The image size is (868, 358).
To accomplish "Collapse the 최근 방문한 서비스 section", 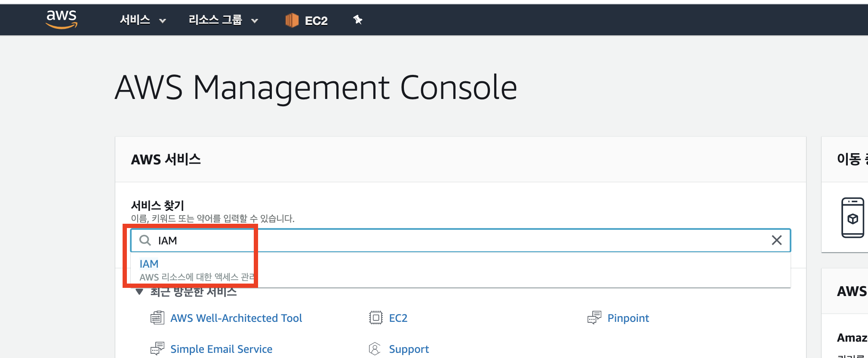I will 139,292.
